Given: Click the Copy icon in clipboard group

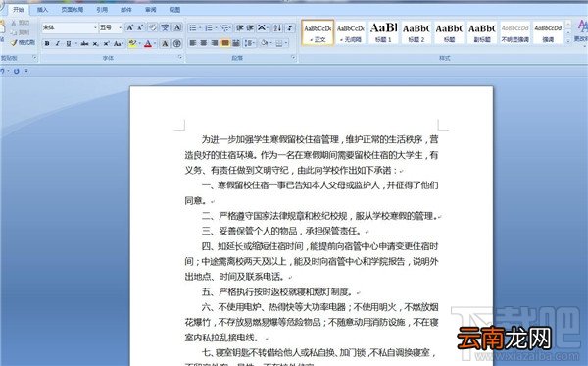Looking at the screenshot, I should 14,32.
